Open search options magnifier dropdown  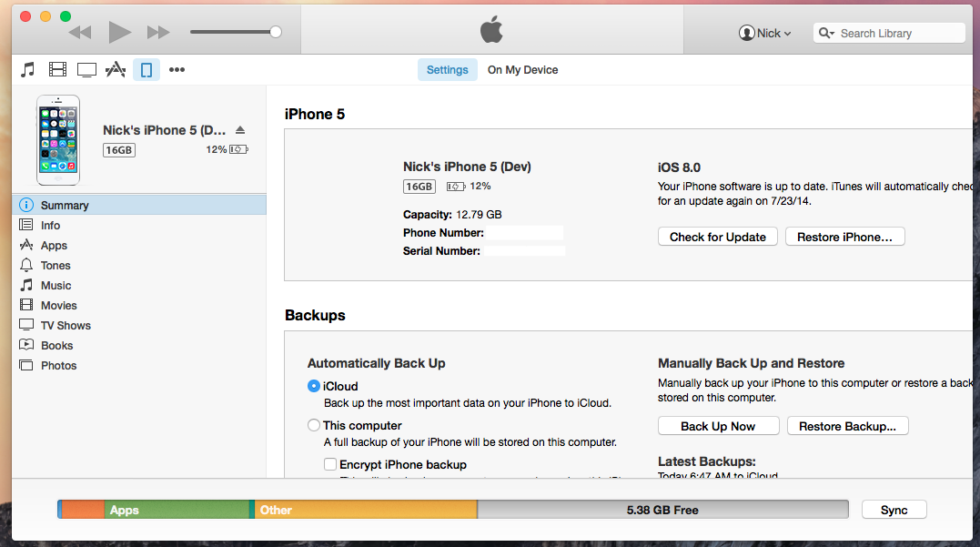tap(826, 33)
